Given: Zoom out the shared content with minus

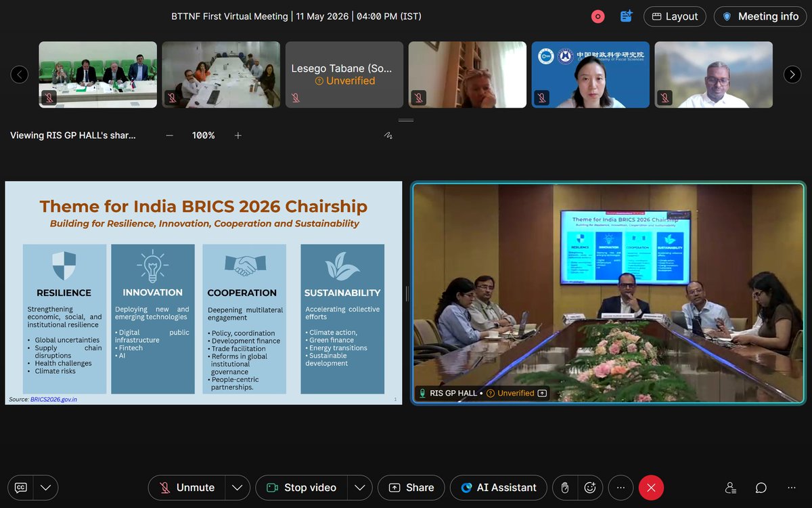Looking at the screenshot, I should [x=169, y=135].
